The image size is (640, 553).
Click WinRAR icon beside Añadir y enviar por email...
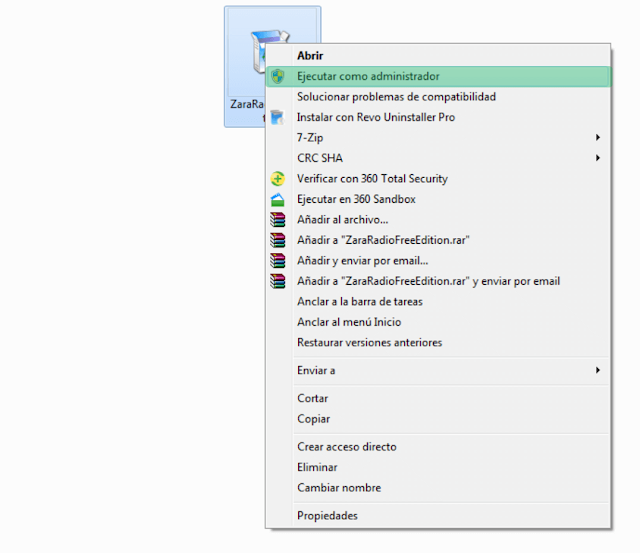278,260
